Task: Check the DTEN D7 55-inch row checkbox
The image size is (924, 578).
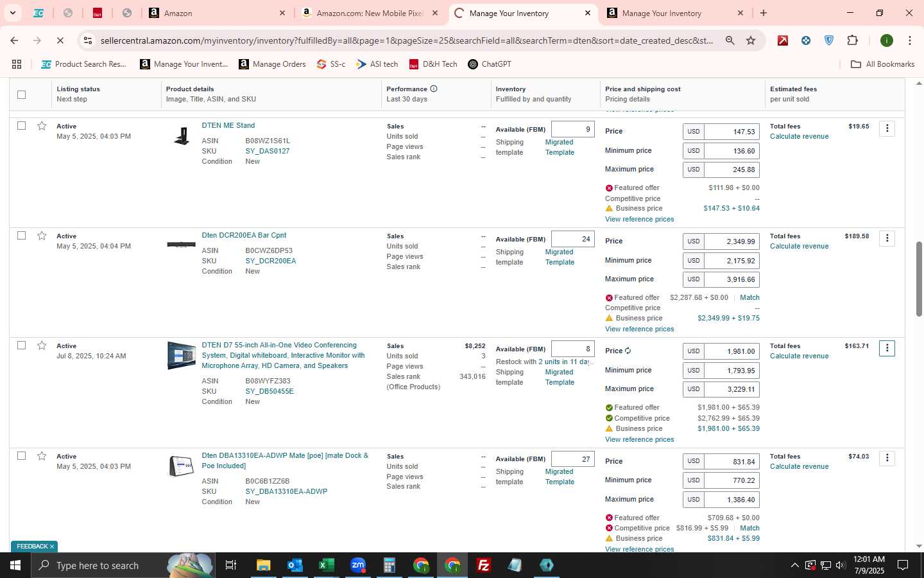Action: (21, 346)
